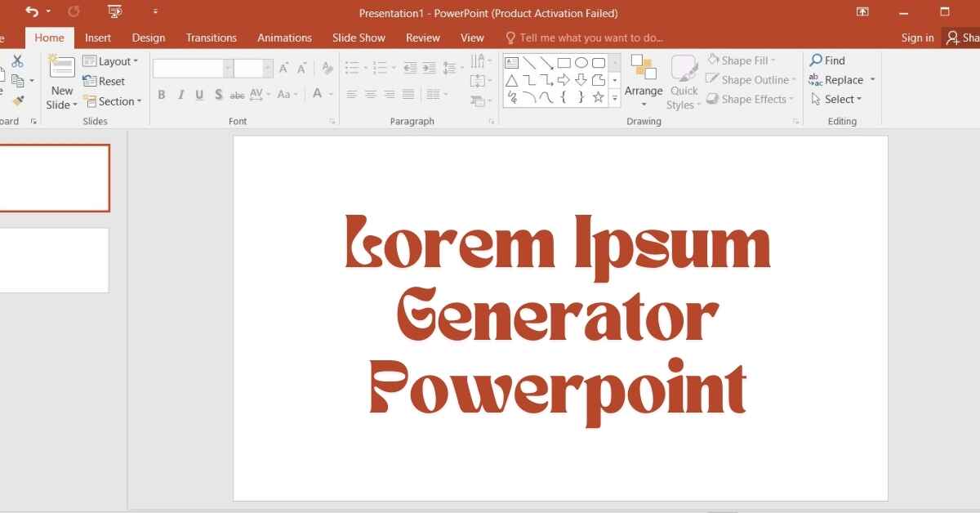Switch to the Insert ribbon tab
Image resolution: width=980 pixels, height=513 pixels.
98,38
